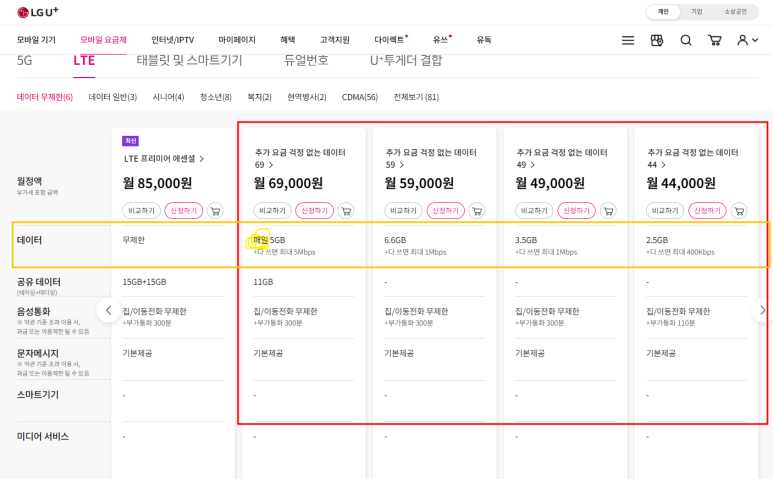The image size is (773, 479).
Task: Open 추가 요금 걱정 없는 데이터 44 details
Action: coord(693,158)
